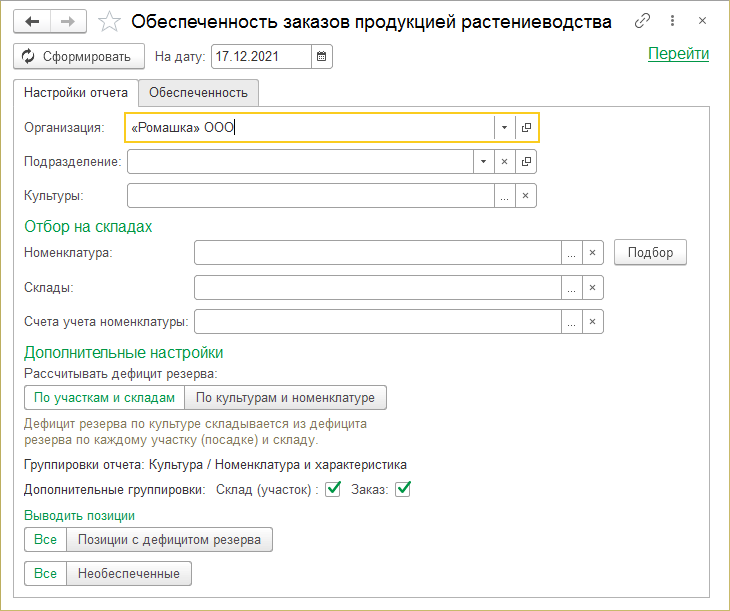This screenshot has width=730, height=611.
Task: Click the Сформировать button
Action: tap(80, 57)
